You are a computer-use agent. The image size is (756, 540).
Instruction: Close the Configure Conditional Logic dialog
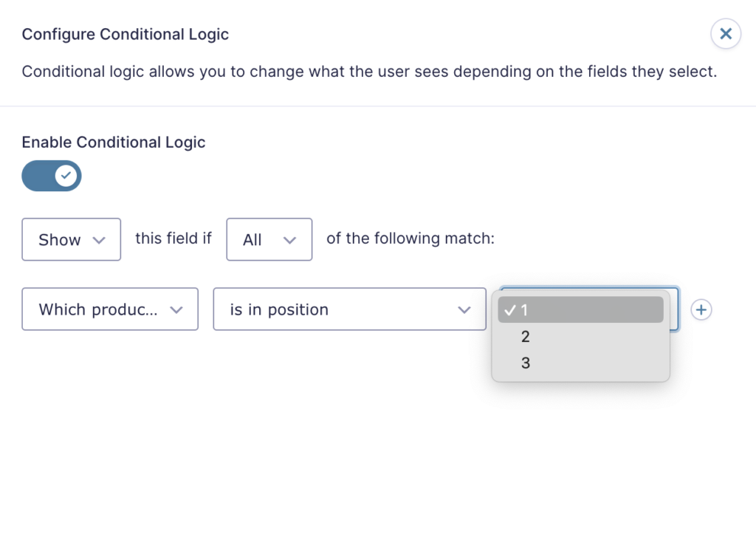tap(726, 34)
